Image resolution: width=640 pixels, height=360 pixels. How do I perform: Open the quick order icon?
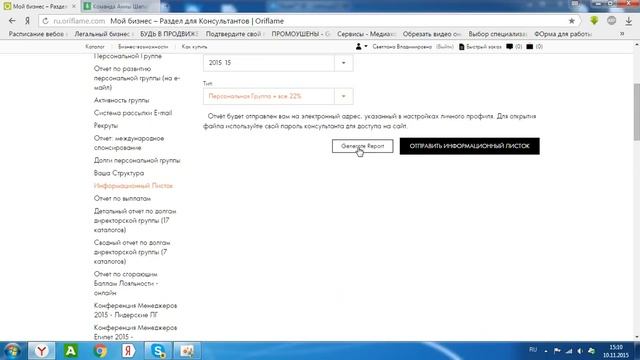pos(462,47)
